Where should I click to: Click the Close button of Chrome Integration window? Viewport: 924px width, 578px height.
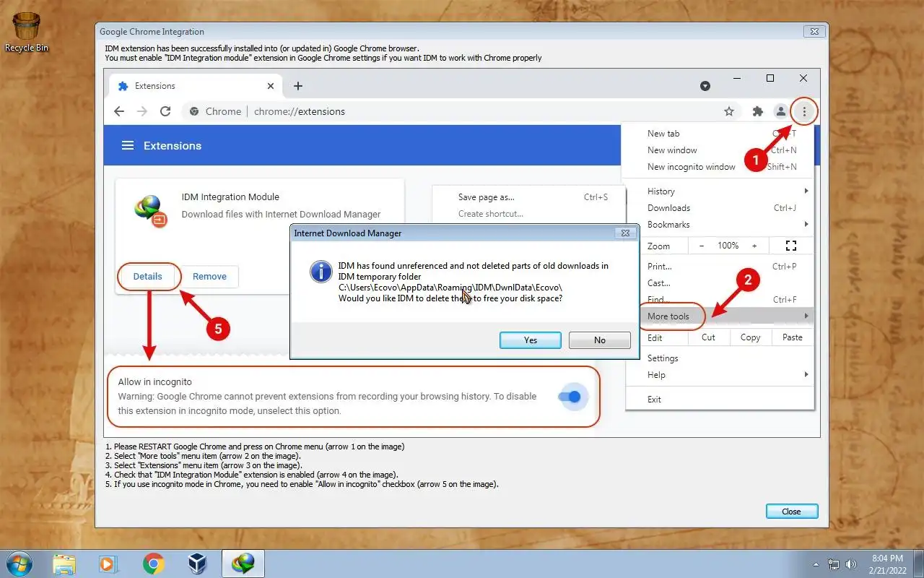click(791, 512)
